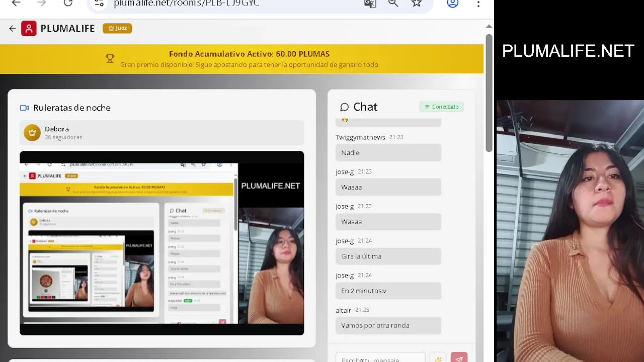Open the zoom magnifier icon in address bar
The height and width of the screenshot is (362, 644).
pyautogui.click(x=393, y=4)
